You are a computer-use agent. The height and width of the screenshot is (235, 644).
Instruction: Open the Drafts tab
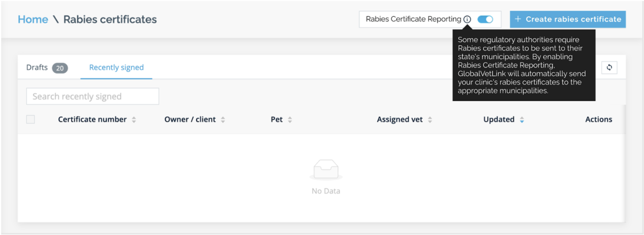click(x=37, y=67)
